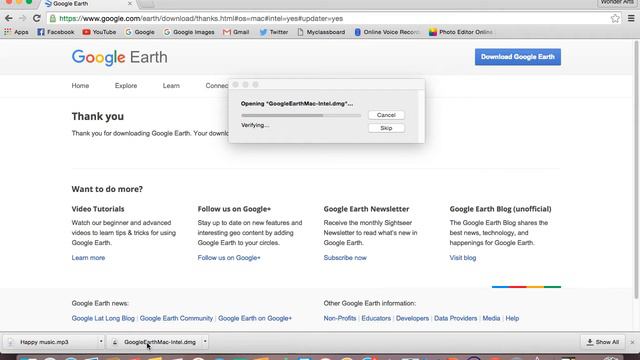This screenshot has width=640, height=360.
Task: Open the Online Voice Recorder bookmark
Action: pos(387,32)
